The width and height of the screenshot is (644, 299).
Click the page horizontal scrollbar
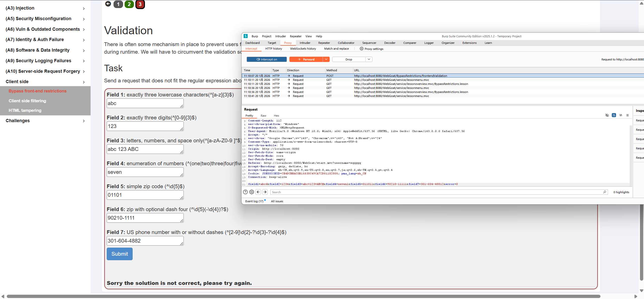pos(302,296)
